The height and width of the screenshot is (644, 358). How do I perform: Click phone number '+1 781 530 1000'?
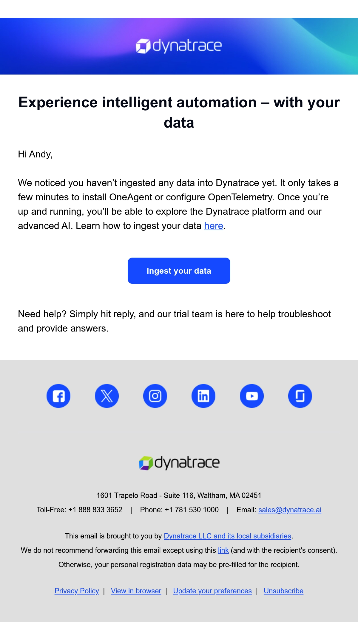192,510
